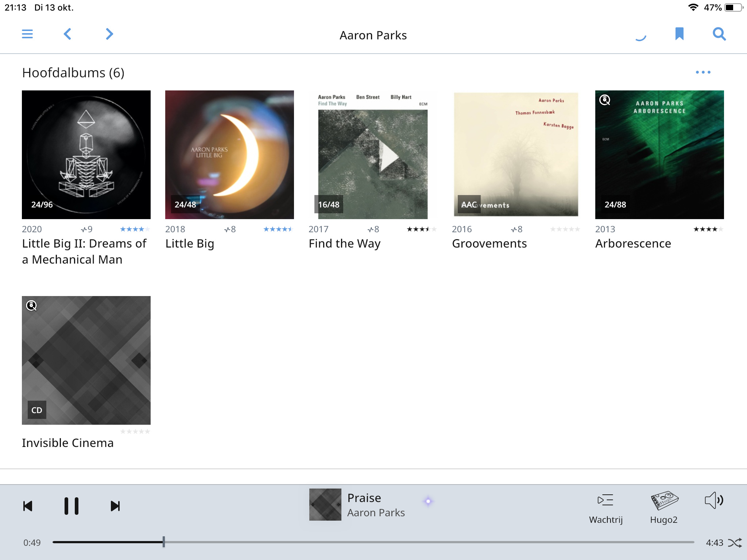The width and height of the screenshot is (747, 560).
Task: Click the 4:43 track duration
Action: [714, 543]
